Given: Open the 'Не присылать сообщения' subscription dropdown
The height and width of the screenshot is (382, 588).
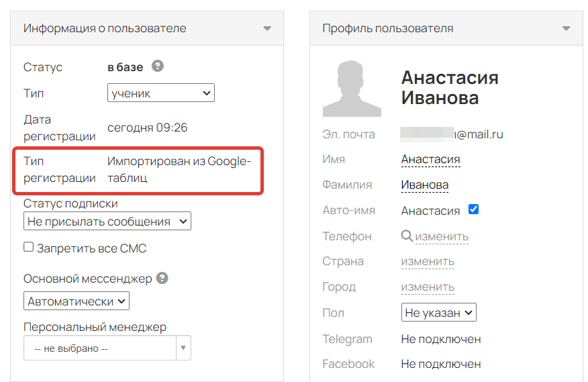Looking at the screenshot, I should click(107, 221).
